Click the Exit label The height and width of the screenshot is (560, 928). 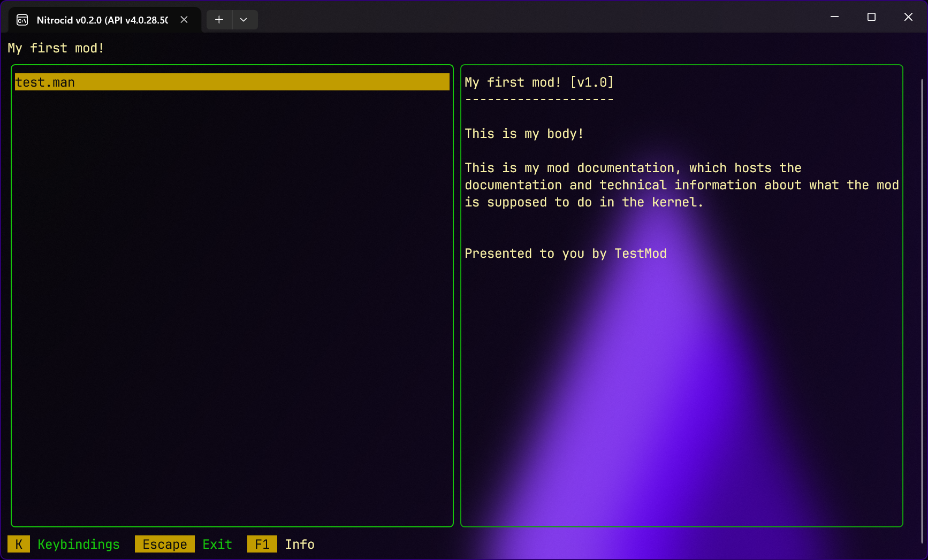coord(217,544)
